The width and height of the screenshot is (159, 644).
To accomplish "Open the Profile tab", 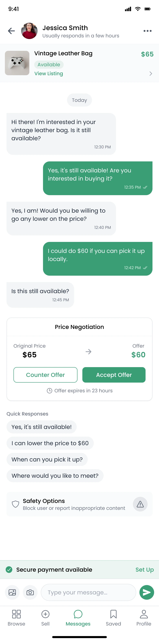I will 144,618.
